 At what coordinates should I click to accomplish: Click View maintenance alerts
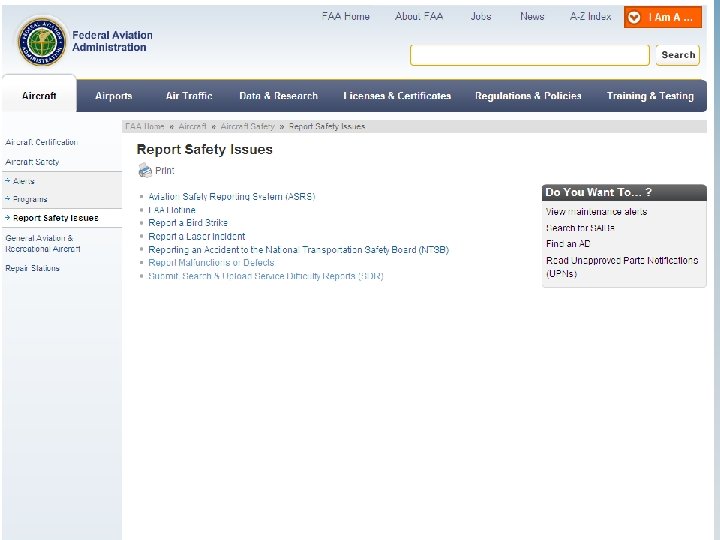[596, 212]
